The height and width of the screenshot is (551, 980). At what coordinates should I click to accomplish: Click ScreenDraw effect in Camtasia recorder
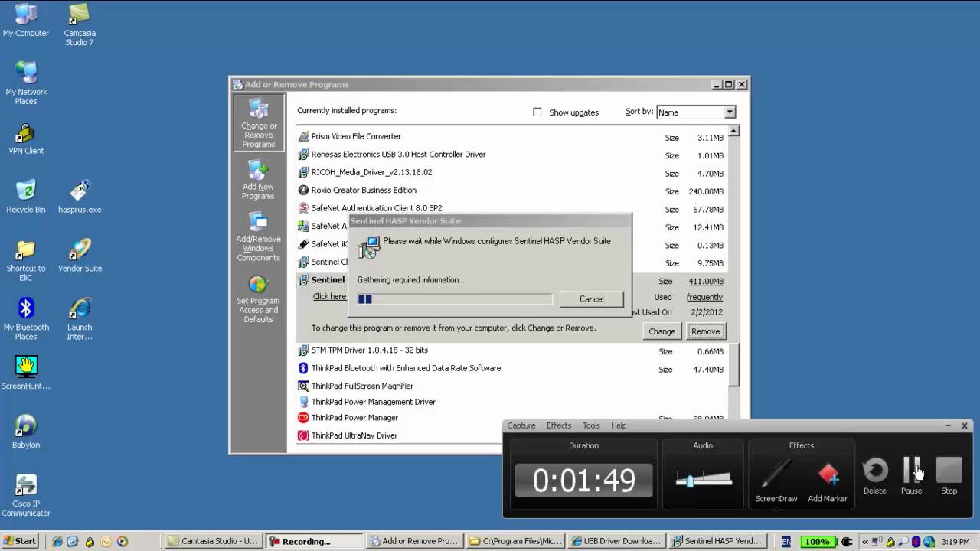pos(776,481)
